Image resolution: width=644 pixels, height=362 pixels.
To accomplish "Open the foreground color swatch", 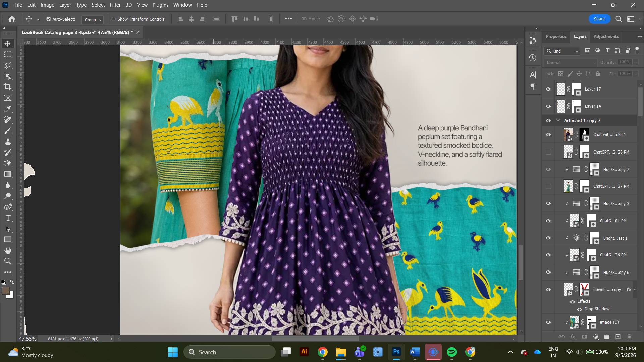I will (5, 291).
